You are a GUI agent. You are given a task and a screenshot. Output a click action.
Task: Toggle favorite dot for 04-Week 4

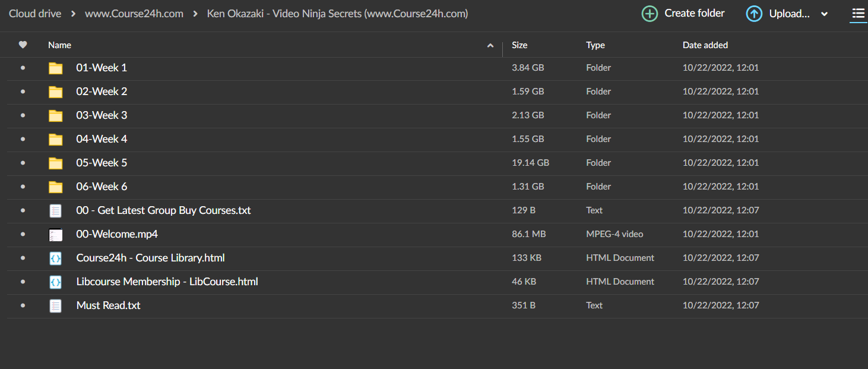pos(23,139)
